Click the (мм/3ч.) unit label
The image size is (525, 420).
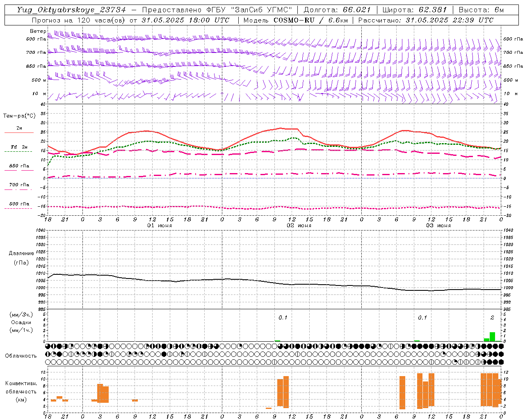[x=21, y=315]
